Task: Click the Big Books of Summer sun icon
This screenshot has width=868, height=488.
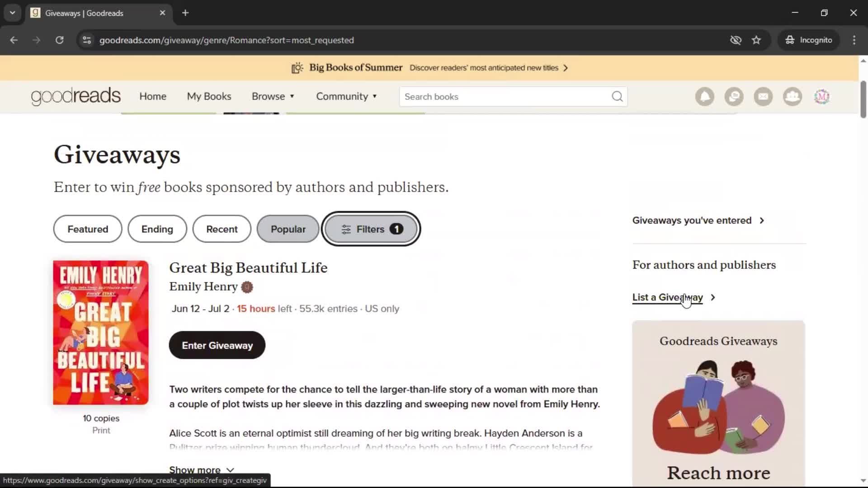Action: pos(297,68)
